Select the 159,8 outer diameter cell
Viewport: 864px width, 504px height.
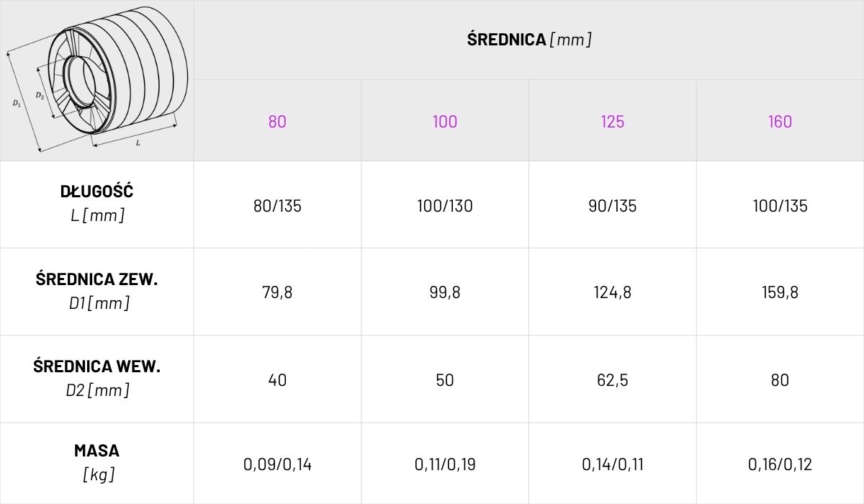click(780, 293)
